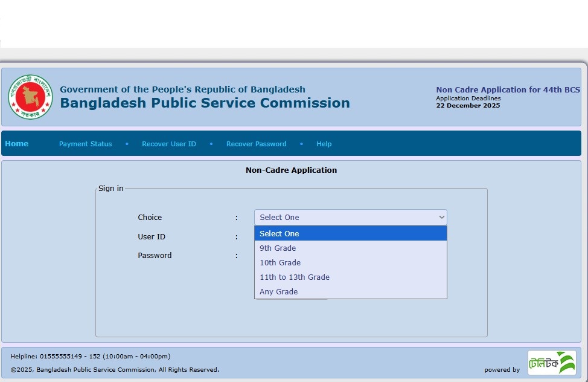Click the Bangladesh government emblem logo
The image size is (588, 382).
[30, 97]
